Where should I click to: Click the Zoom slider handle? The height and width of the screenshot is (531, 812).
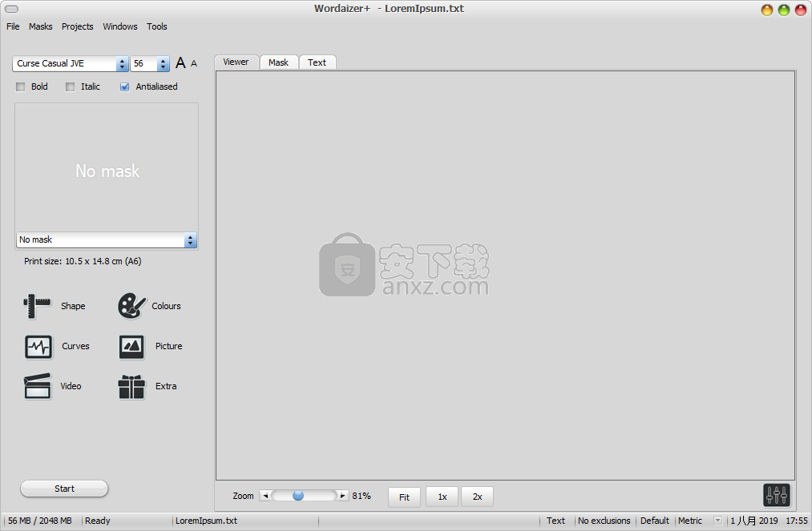click(x=297, y=496)
